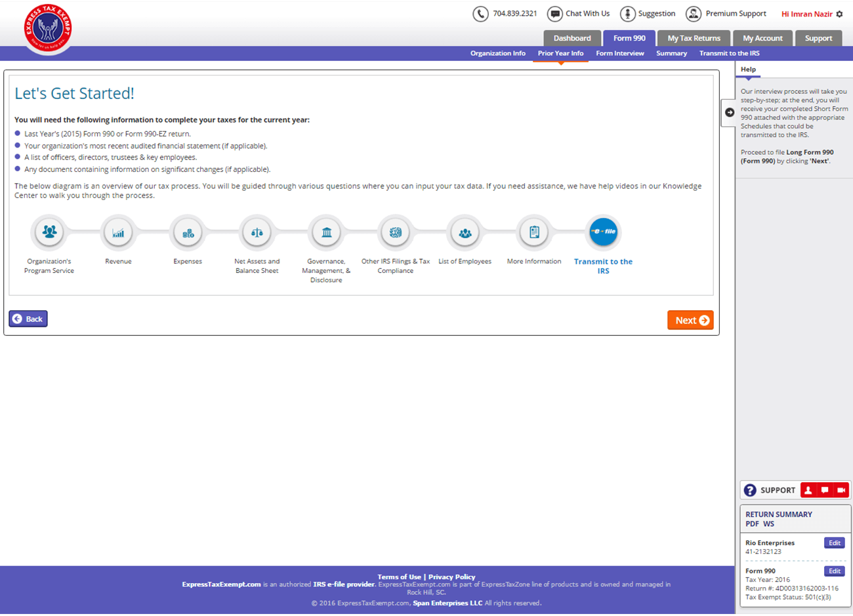The image size is (853, 616).
Task: Click the e-file Transmit to the IRS icon
Action: (603, 232)
